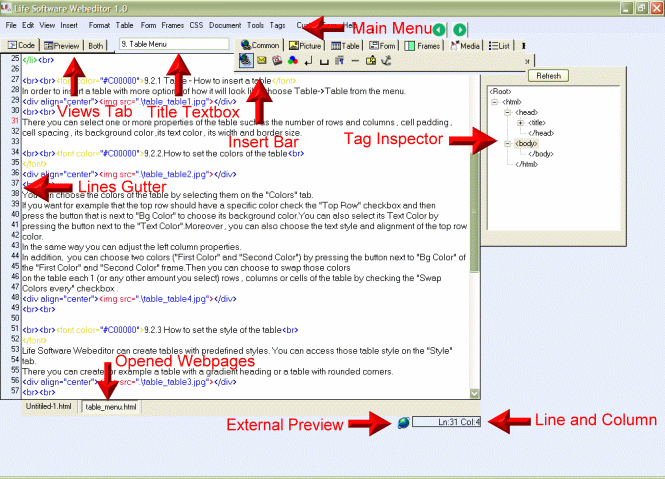Expand the title node in tag tree
Image resolution: width=665 pixels, height=479 pixels.
[520, 123]
